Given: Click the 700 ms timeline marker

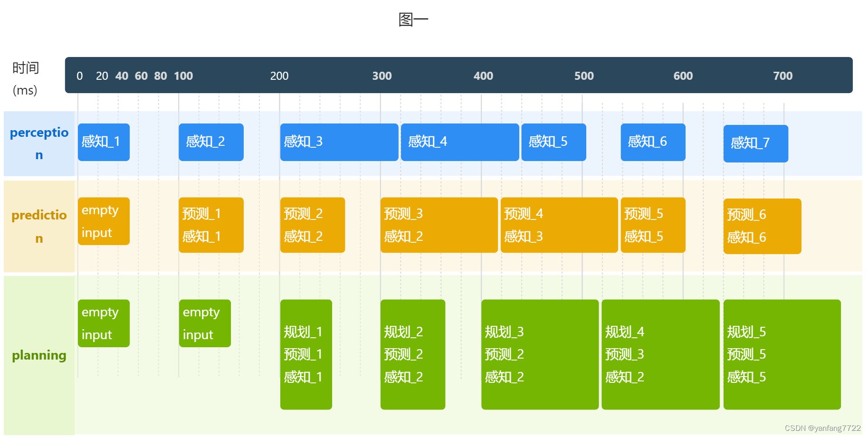Looking at the screenshot, I should coord(783,76).
